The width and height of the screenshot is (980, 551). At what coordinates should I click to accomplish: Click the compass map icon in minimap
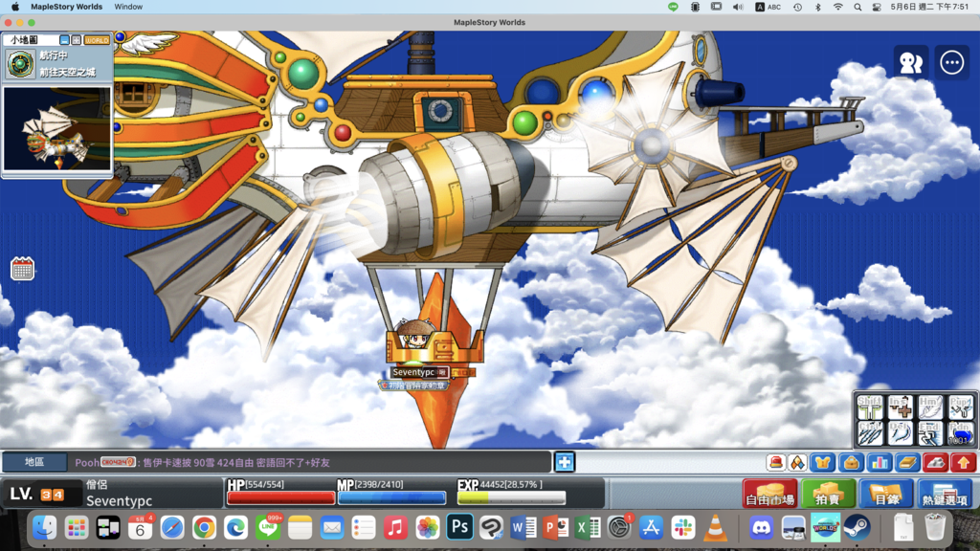[20, 64]
